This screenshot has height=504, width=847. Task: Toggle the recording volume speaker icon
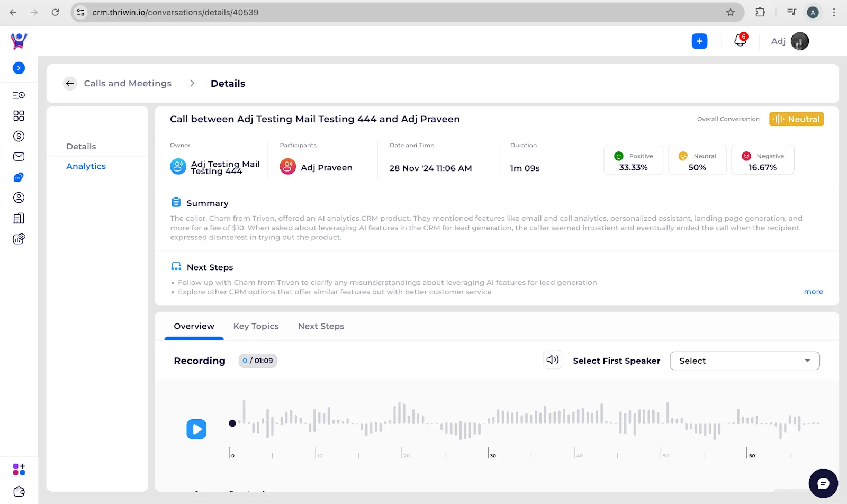point(552,360)
